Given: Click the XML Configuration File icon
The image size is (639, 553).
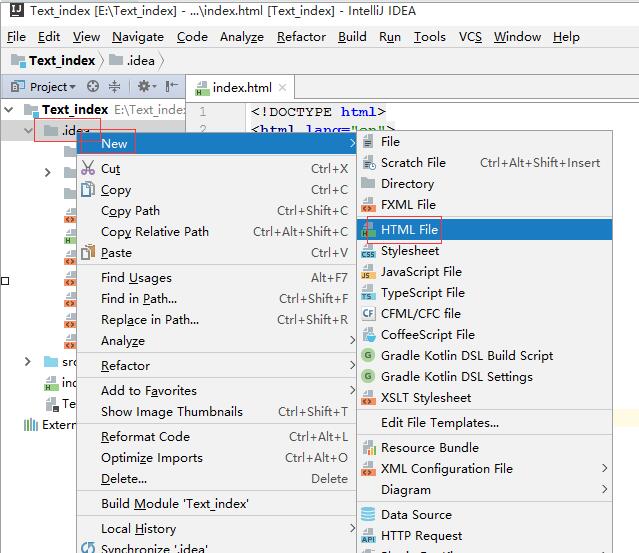Looking at the screenshot, I should click(x=368, y=469).
